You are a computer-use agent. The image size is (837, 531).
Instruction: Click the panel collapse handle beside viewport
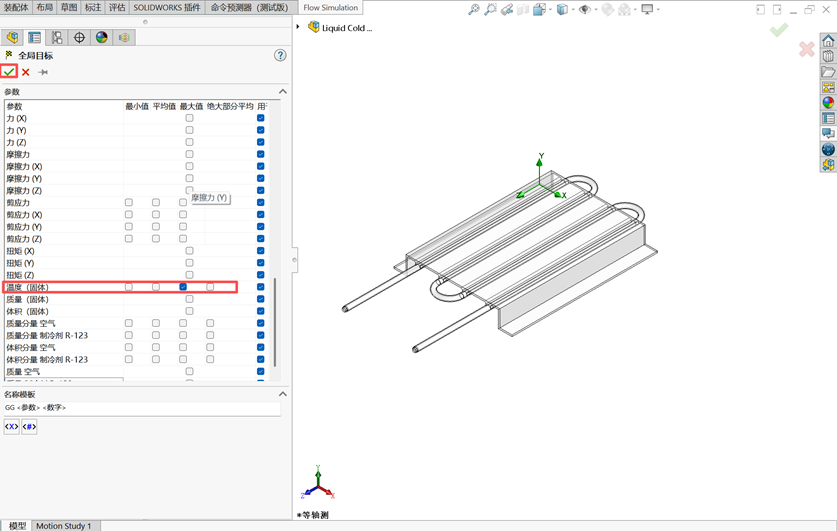click(x=294, y=260)
